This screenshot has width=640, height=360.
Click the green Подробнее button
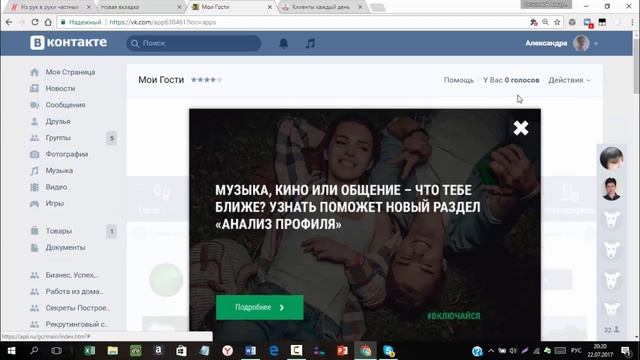[x=260, y=307]
